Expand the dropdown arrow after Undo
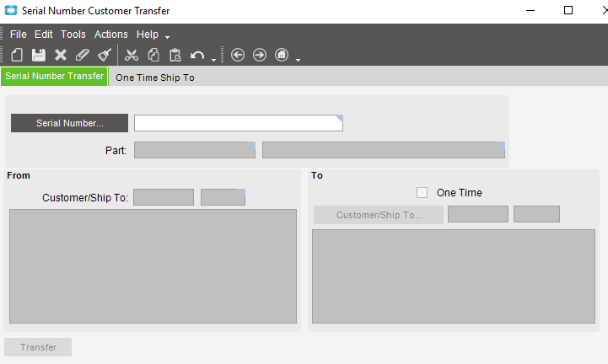The width and height of the screenshot is (608, 364). [x=213, y=60]
